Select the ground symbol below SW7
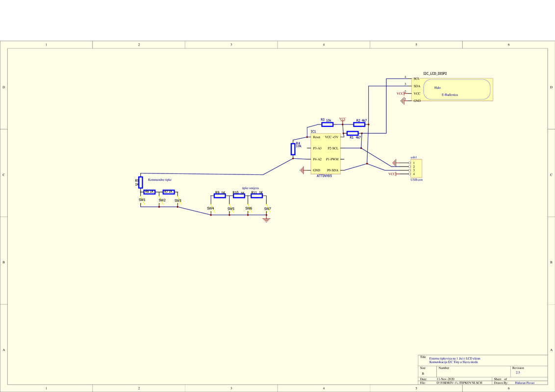The height and width of the screenshot is (392, 555). (267, 220)
